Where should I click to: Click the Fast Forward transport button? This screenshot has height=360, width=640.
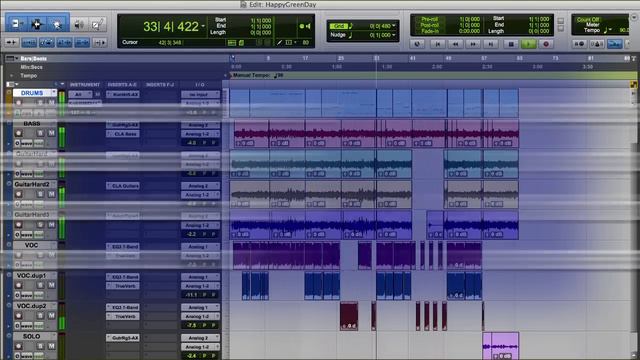click(x=473, y=44)
